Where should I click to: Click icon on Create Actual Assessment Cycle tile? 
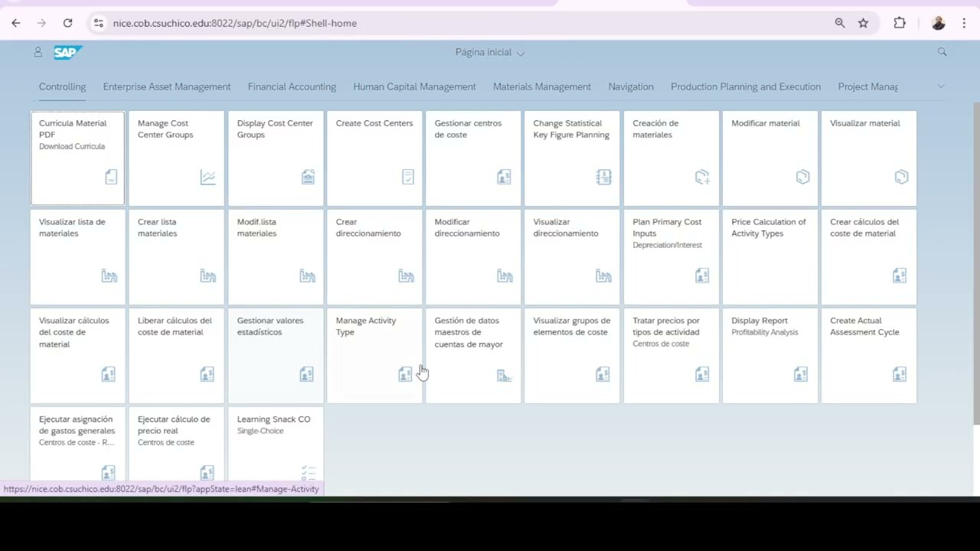click(x=900, y=374)
